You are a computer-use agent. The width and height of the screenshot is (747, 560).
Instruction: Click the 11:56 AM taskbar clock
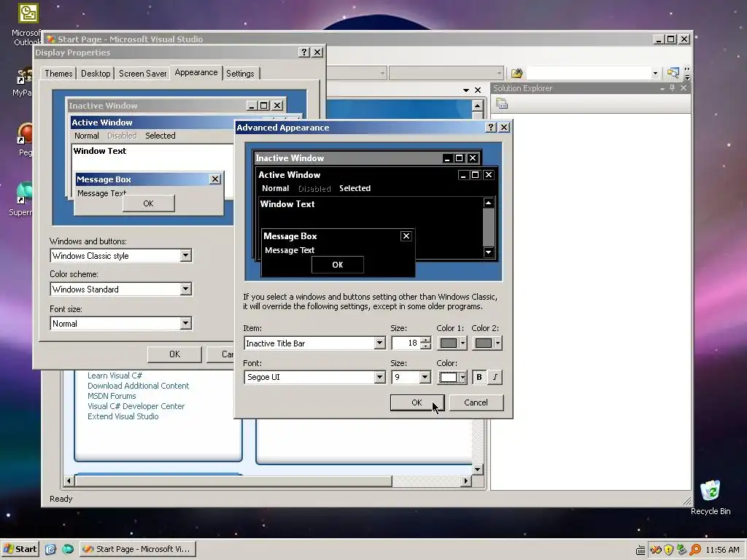(x=722, y=550)
